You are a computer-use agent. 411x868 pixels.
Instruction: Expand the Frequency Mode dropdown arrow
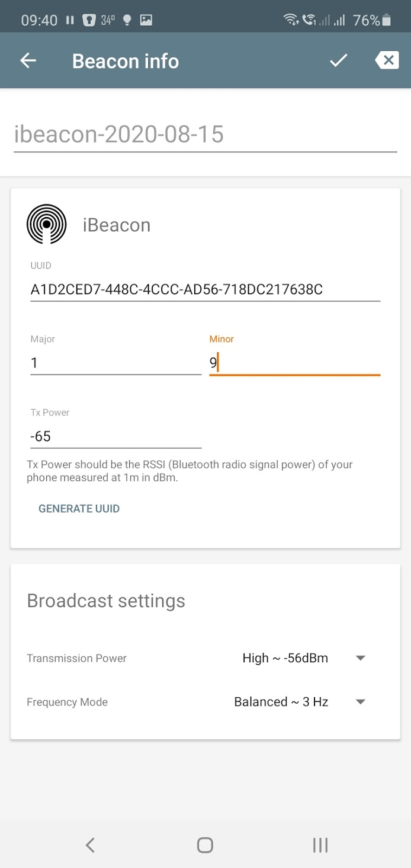coord(360,702)
